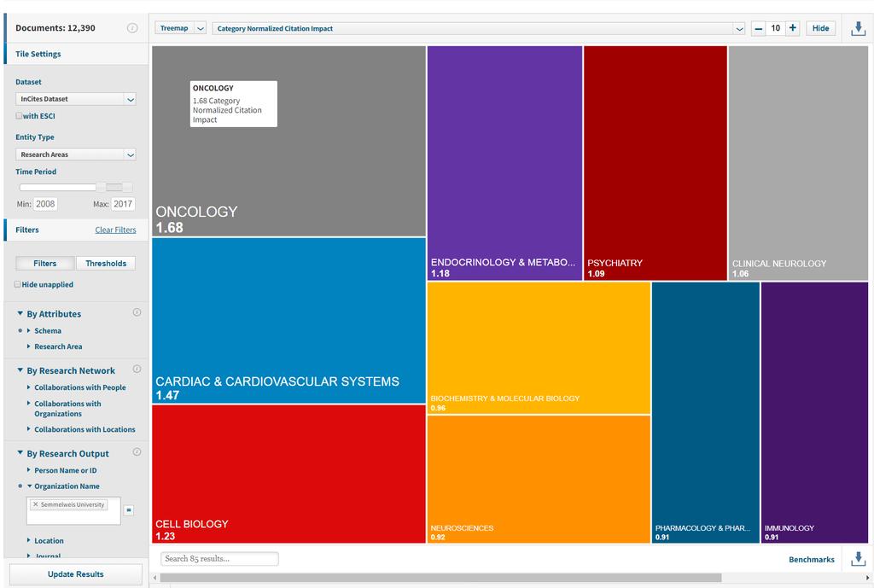
Task: Click the horizontal scrollbar thumb
Action: coord(440,578)
